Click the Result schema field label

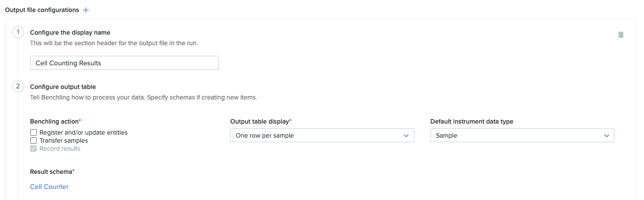(x=52, y=172)
